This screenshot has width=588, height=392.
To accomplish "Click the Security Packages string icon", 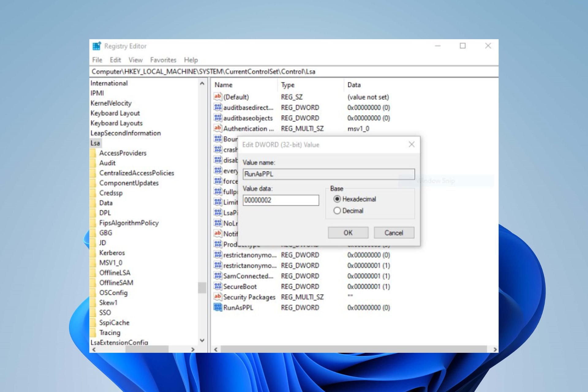I will [x=218, y=296].
